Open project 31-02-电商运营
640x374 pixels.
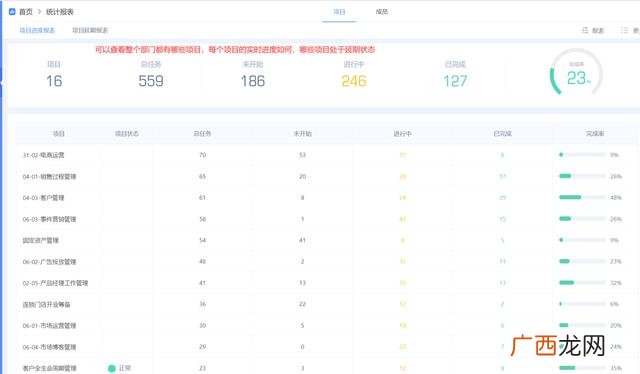pos(43,155)
